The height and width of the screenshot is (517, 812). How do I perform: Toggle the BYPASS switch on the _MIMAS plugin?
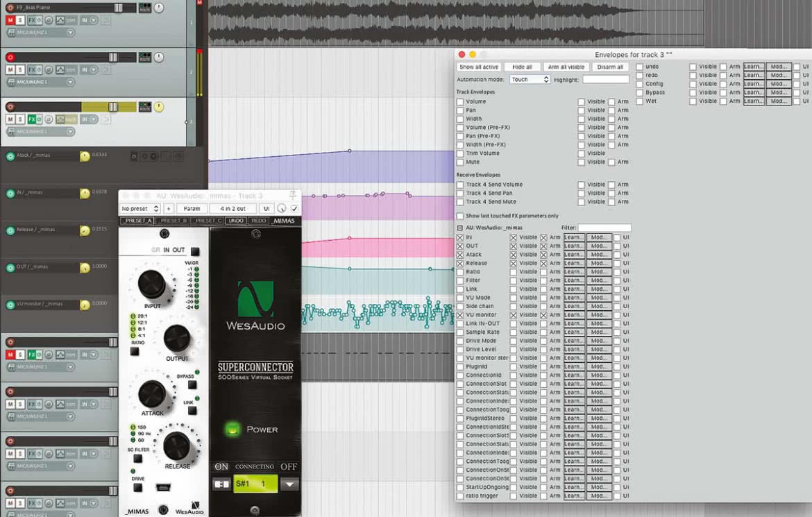tap(192, 384)
